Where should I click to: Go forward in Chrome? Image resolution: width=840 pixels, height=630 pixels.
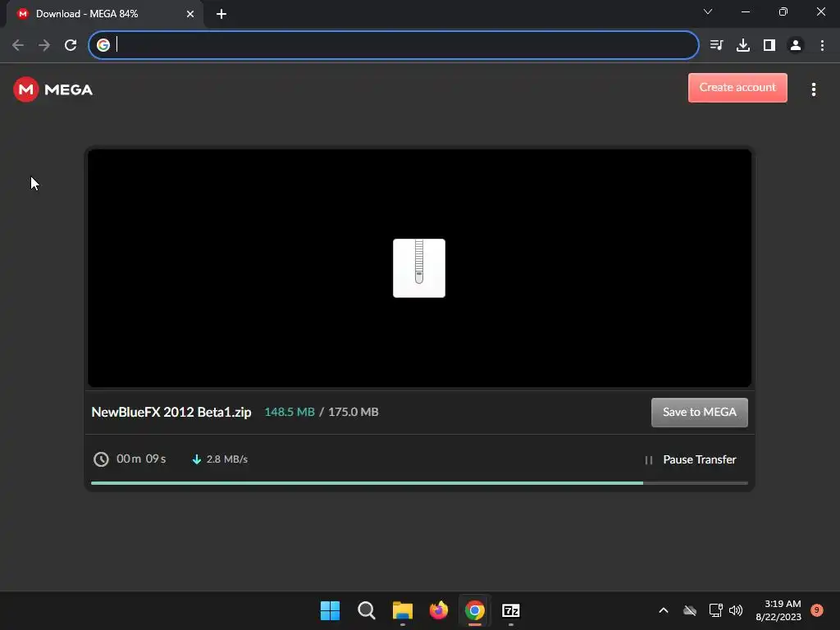pyautogui.click(x=44, y=45)
